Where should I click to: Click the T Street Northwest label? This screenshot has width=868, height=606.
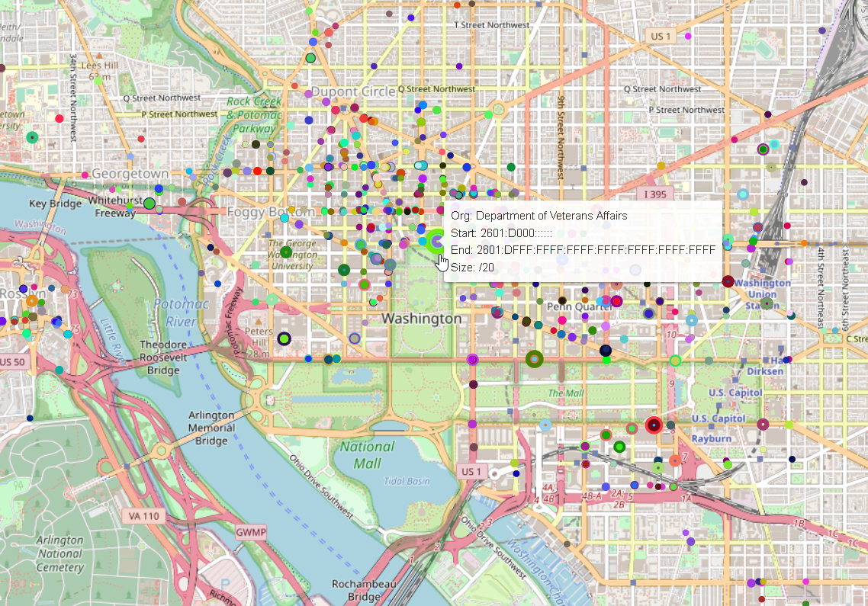(491, 25)
